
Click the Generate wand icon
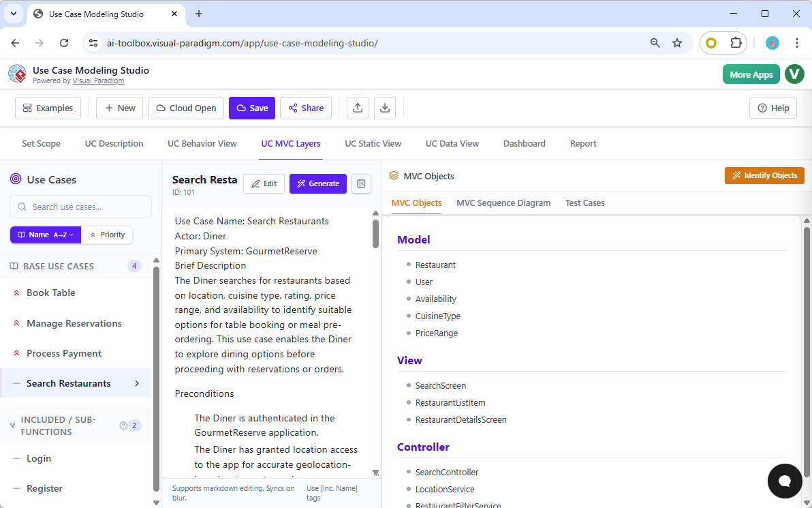302,183
